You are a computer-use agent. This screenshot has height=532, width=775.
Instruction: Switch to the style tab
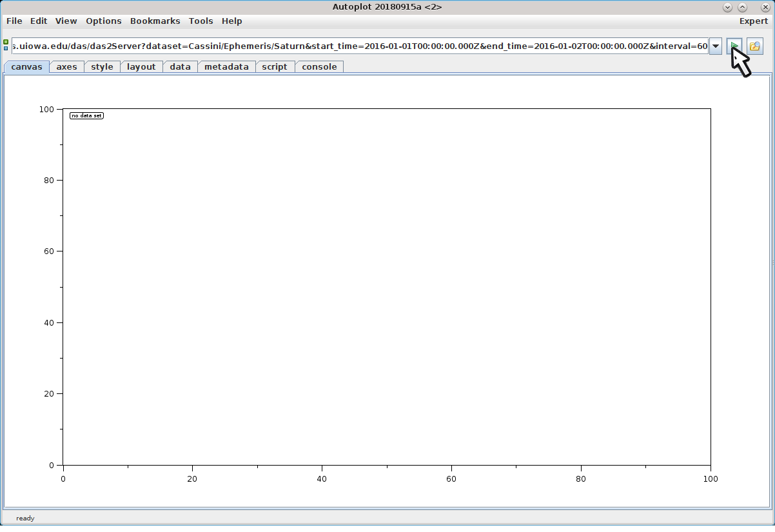pos(102,67)
